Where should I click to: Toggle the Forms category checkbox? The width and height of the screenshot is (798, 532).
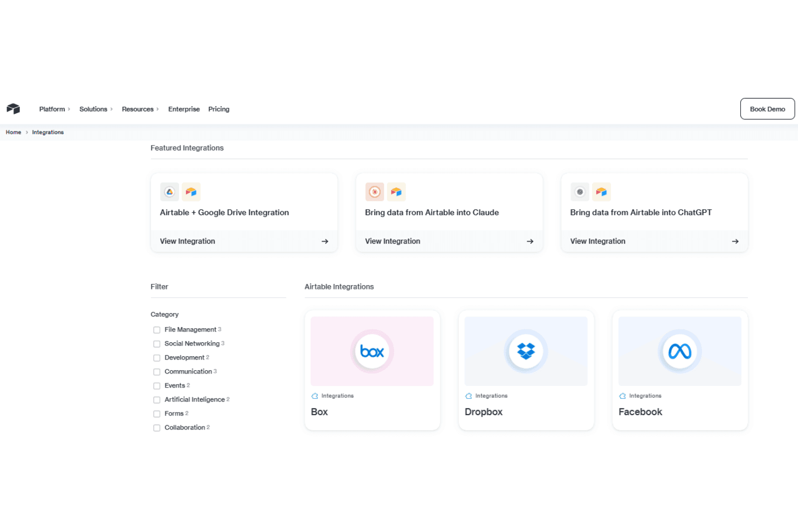(x=157, y=414)
